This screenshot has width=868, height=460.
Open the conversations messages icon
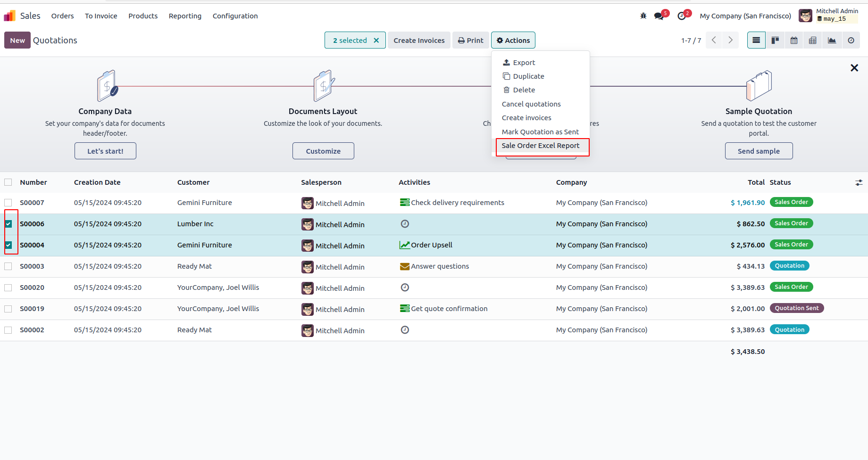click(659, 16)
